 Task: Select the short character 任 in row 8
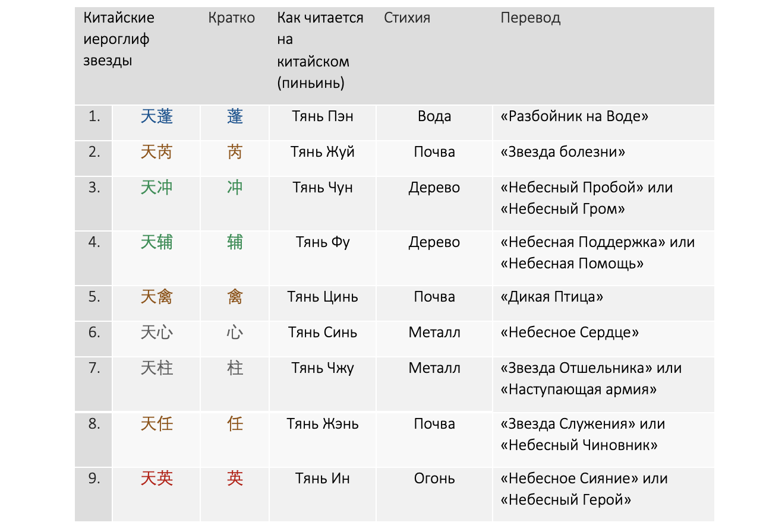point(235,424)
